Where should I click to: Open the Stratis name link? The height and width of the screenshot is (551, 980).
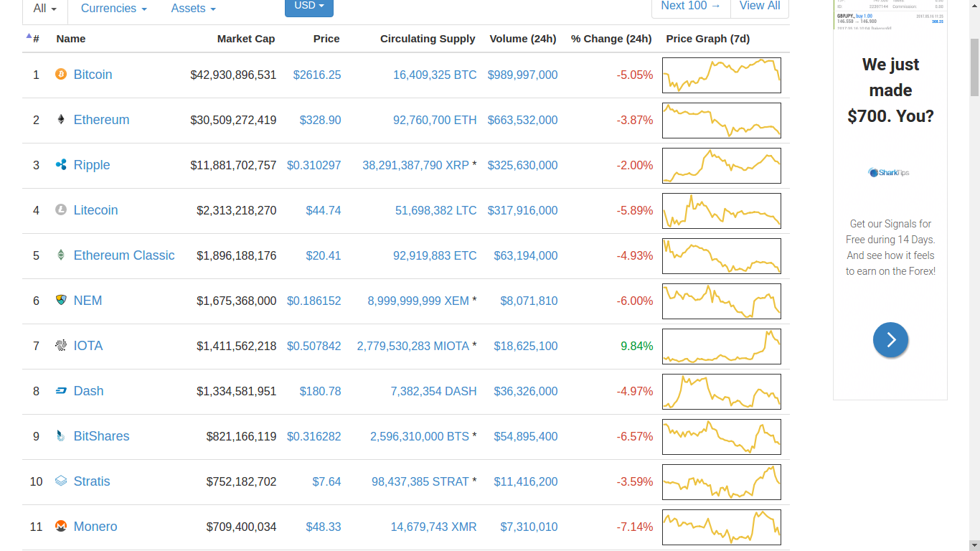[92, 481]
